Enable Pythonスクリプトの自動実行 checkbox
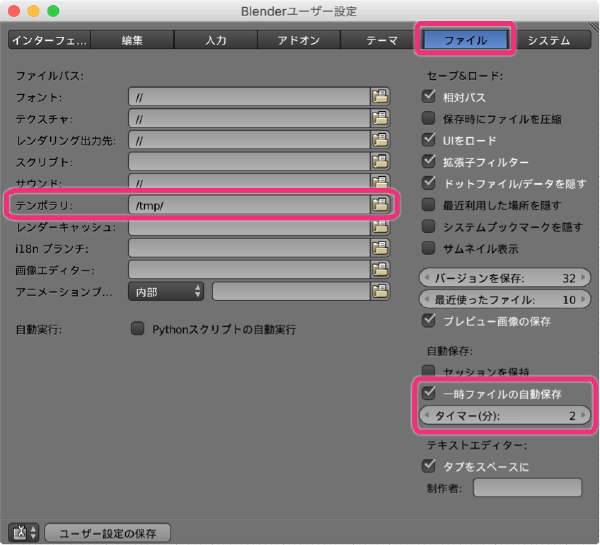600x545 pixels. [x=138, y=329]
